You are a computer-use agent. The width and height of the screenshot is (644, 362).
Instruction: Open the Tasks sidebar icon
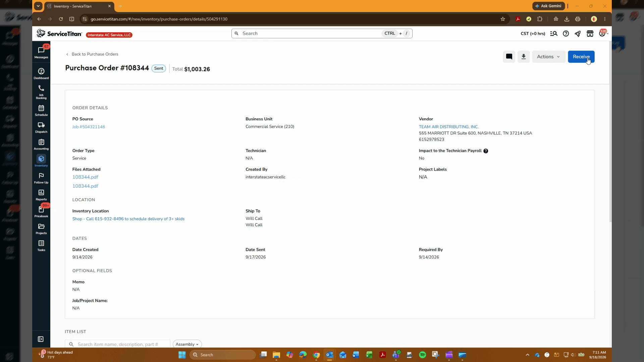tap(41, 245)
